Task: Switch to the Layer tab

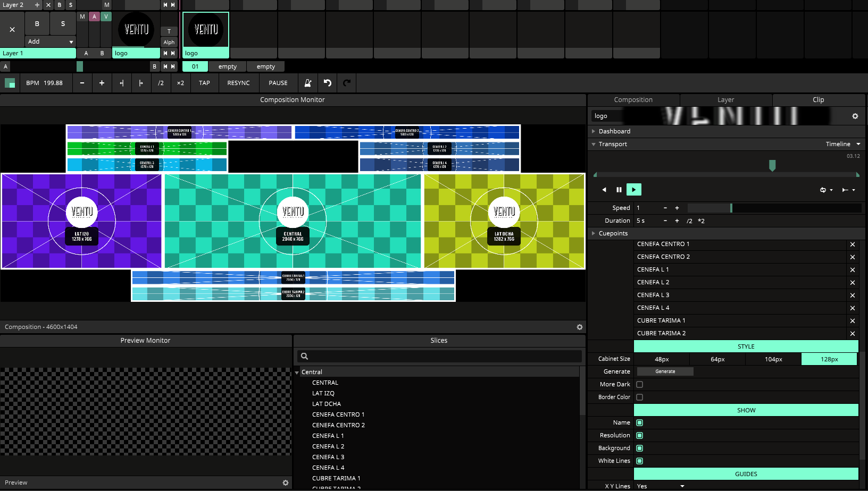Action: click(x=725, y=99)
